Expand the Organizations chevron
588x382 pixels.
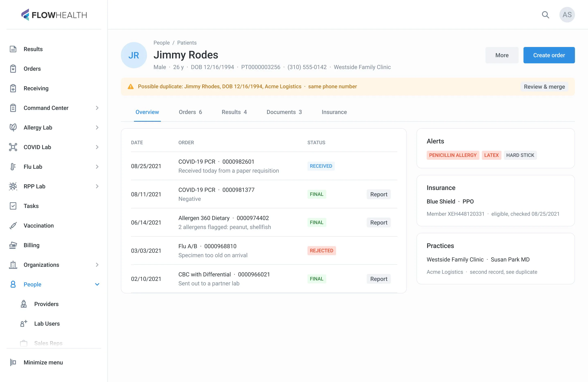coord(97,265)
